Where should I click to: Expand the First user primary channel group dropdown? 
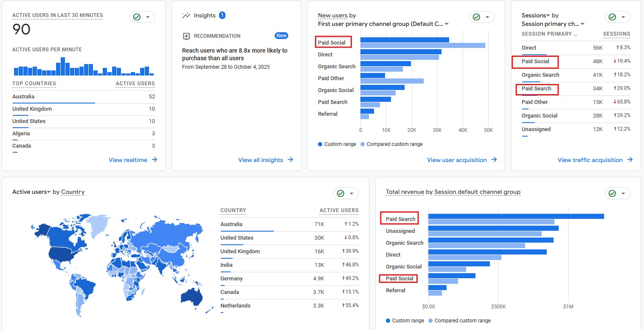coord(447,24)
